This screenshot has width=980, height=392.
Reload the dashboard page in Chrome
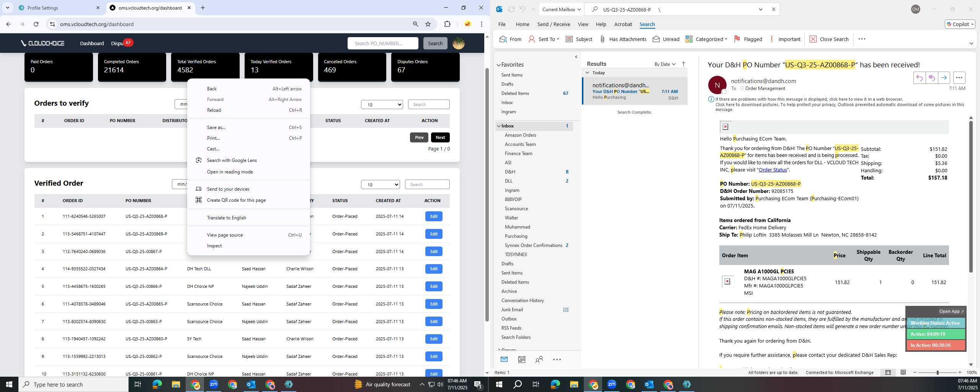(x=36, y=24)
